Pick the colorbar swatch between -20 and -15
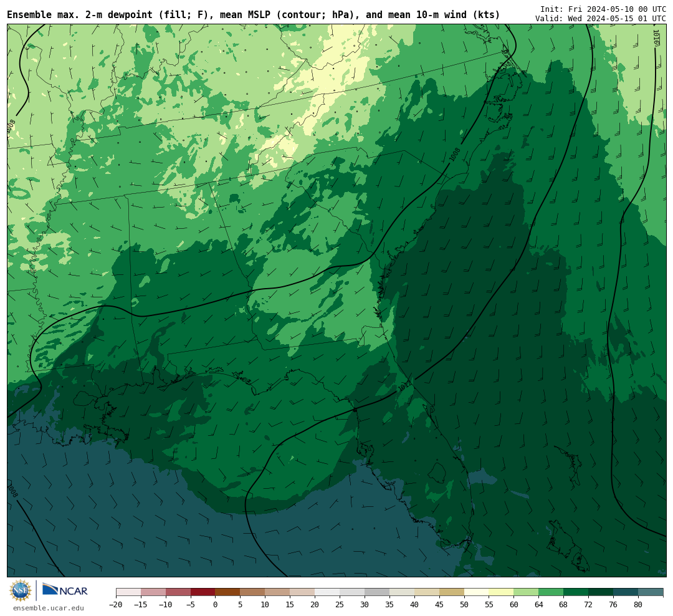This screenshot has height=616, width=673. click(x=128, y=592)
